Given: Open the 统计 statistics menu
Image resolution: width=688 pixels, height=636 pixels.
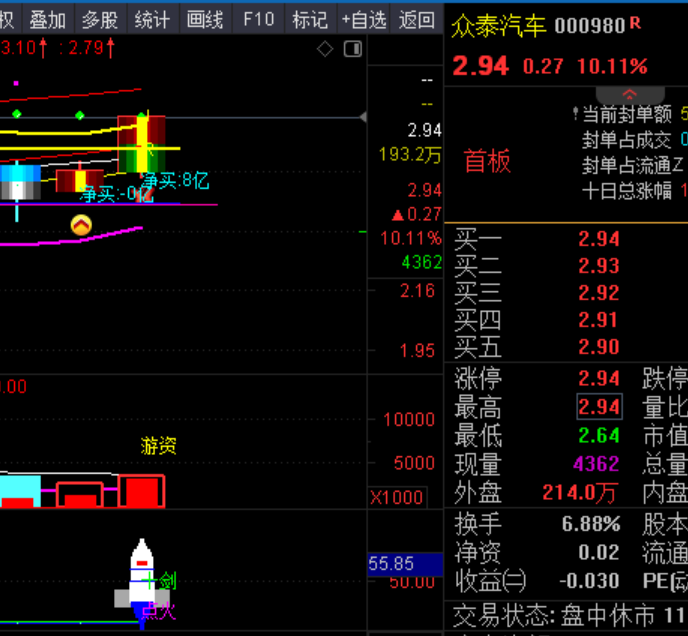Looking at the screenshot, I should pos(152,20).
